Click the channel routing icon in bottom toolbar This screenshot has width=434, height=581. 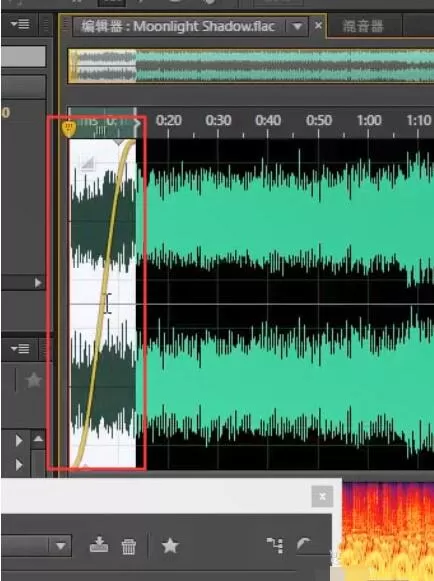coord(275,545)
